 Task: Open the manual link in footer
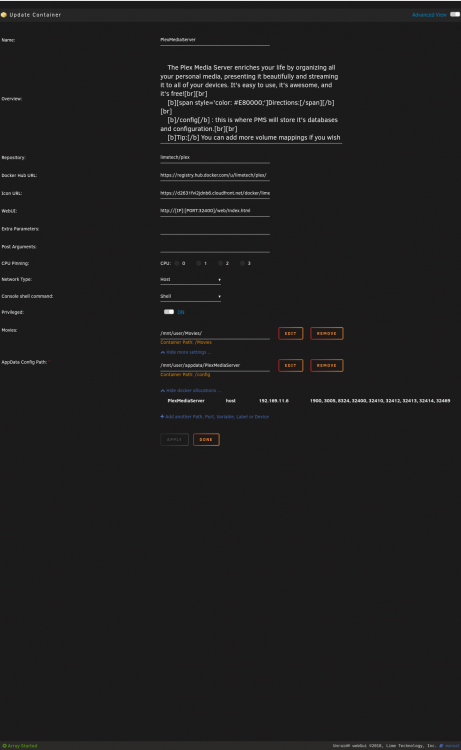450,746
